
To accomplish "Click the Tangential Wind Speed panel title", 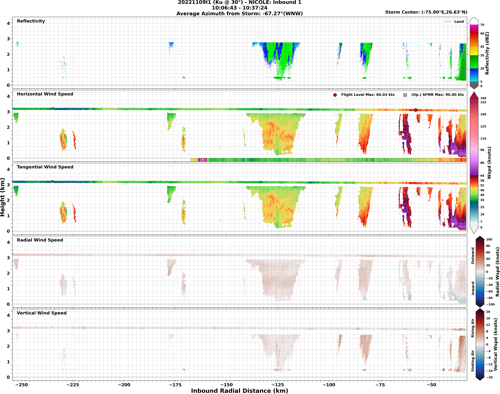I will [45, 167].
